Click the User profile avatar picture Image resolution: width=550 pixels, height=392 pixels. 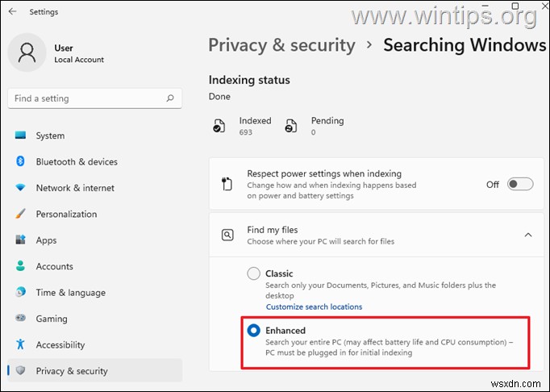point(27,54)
